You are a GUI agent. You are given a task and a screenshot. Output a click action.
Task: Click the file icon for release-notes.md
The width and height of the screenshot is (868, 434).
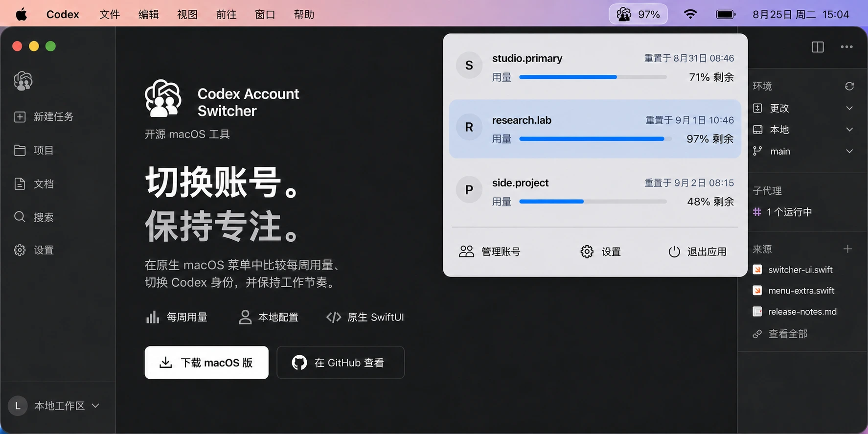click(x=757, y=312)
